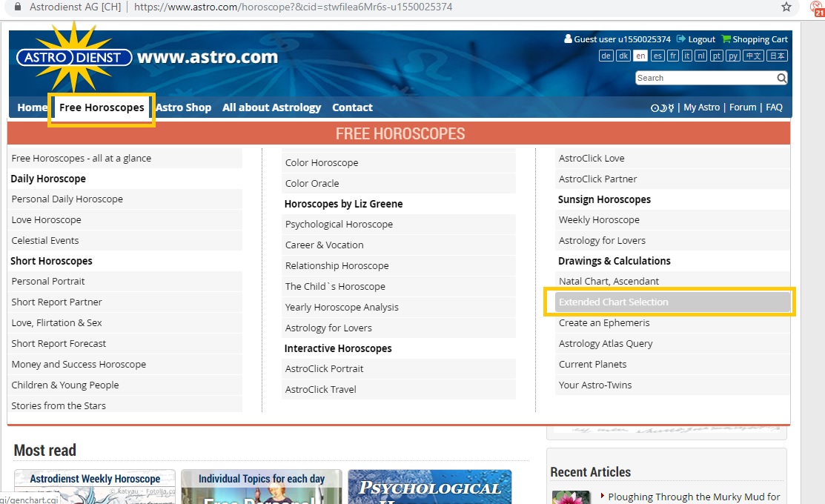The height and width of the screenshot is (504, 825).
Task: Open the Free Horoscopes menu tab
Action: click(102, 107)
